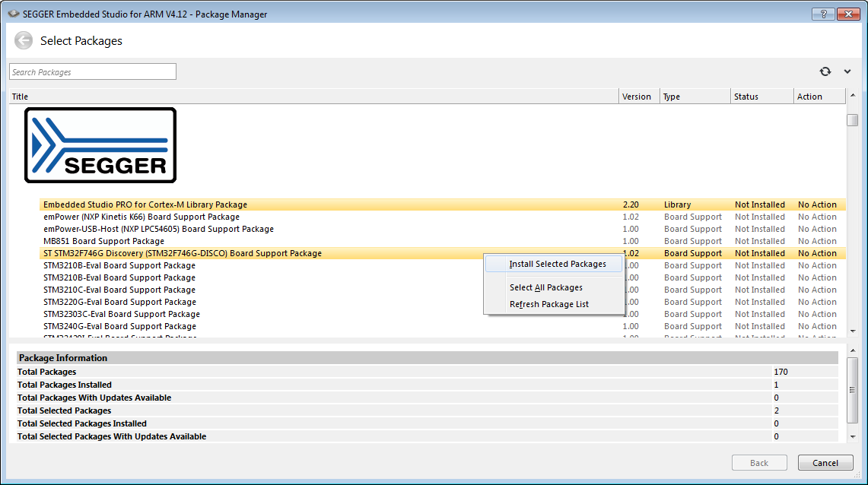Image resolution: width=868 pixels, height=485 pixels.
Task: Click the total packages value 170
Action: click(781, 372)
